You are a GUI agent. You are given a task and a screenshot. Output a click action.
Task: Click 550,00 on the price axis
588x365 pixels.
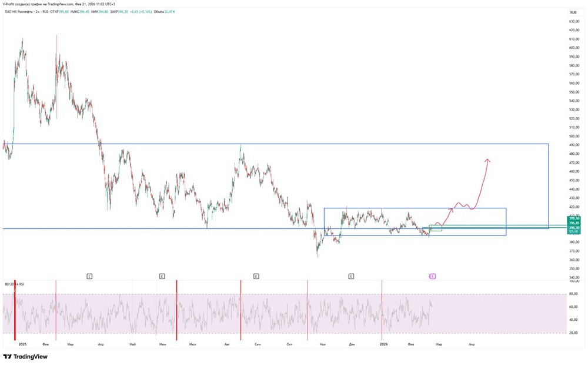pos(574,92)
